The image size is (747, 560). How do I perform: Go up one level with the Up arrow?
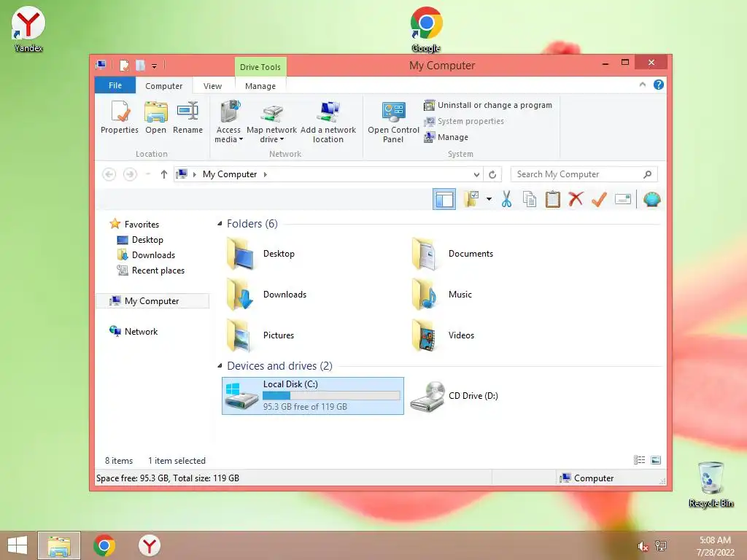164,174
